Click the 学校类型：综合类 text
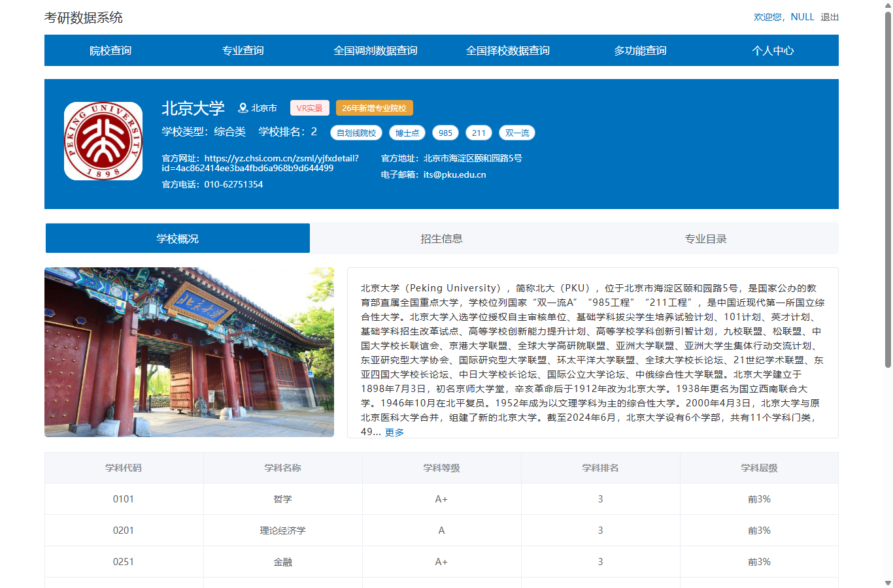 204,132
